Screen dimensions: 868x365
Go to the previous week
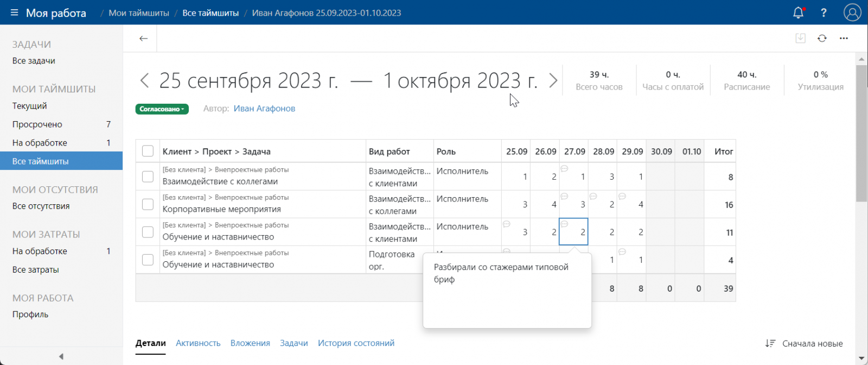pyautogui.click(x=144, y=81)
